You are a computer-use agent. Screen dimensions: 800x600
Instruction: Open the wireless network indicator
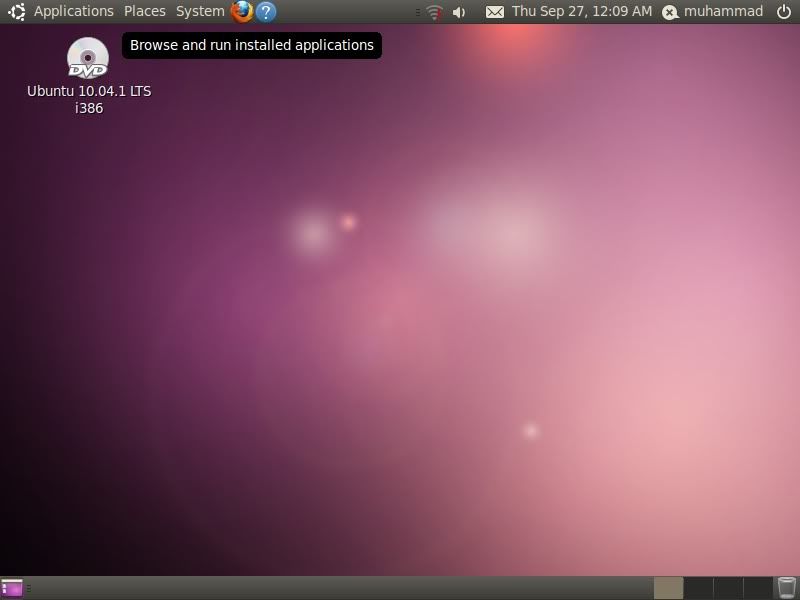tap(434, 12)
